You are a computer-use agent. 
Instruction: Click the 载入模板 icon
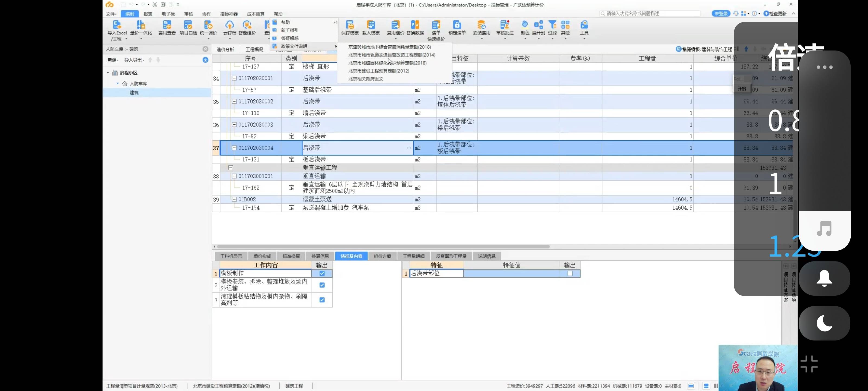[371, 28]
